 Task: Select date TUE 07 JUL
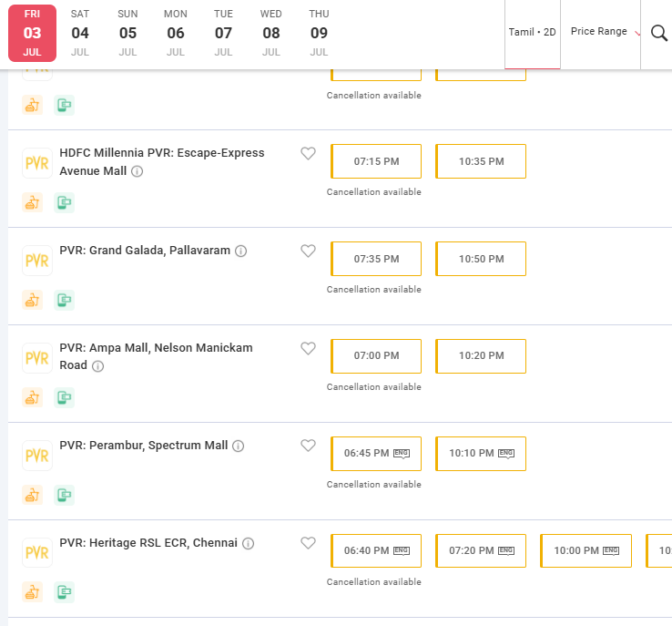point(223,33)
